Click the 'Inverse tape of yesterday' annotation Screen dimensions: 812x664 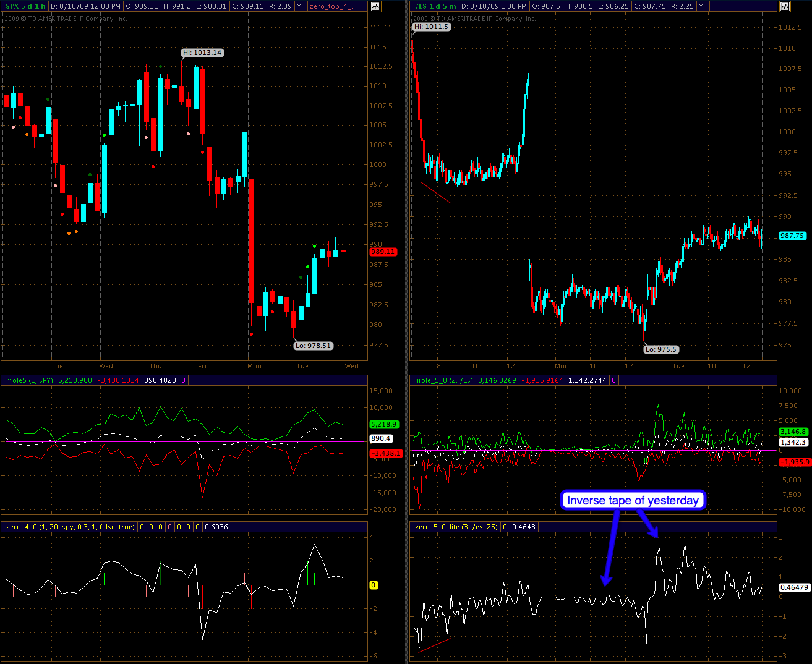coord(633,500)
